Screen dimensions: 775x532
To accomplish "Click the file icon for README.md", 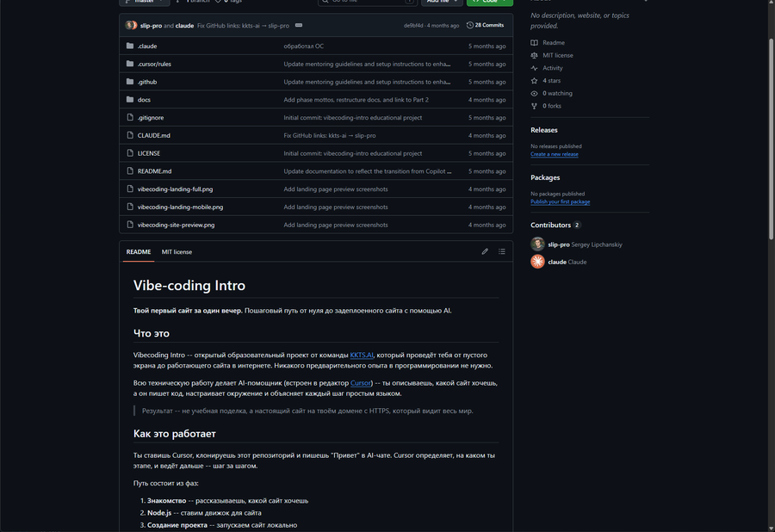I will [130, 171].
